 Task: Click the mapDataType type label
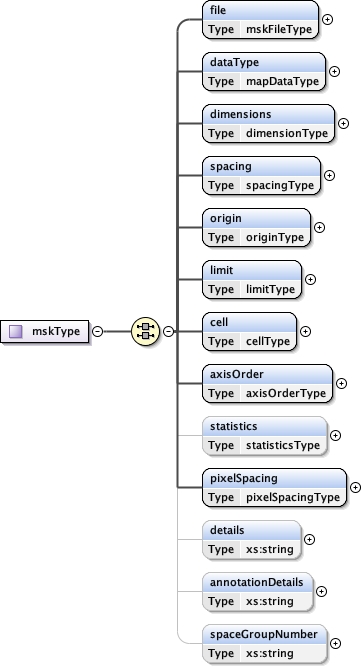[282, 81]
